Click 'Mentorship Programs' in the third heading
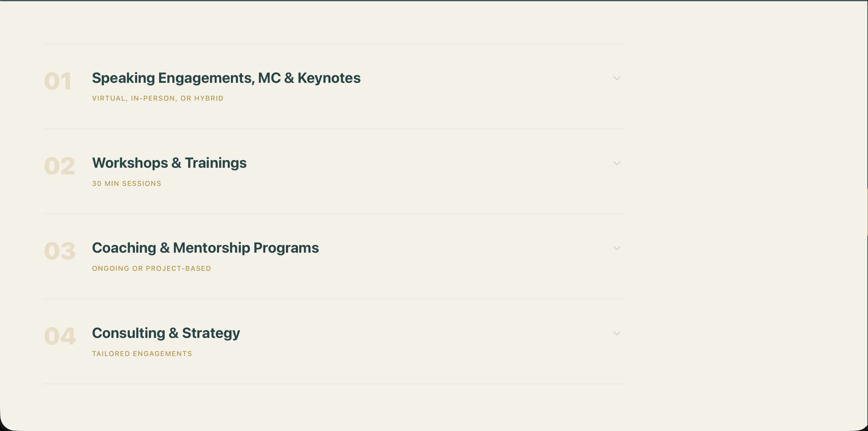 point(246,248)
